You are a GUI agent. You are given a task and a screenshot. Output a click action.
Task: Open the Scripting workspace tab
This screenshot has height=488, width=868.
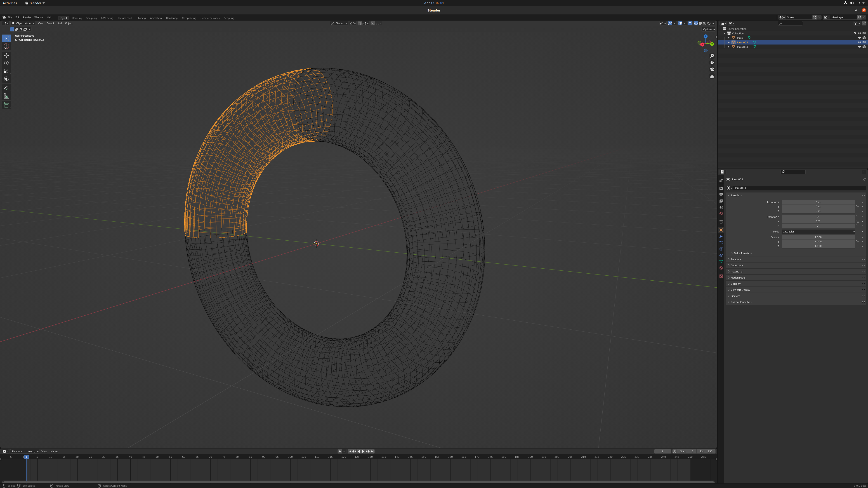point(229,17)
